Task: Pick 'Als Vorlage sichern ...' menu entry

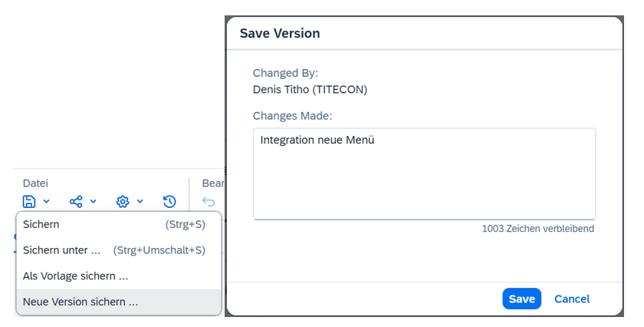Action: coord(75,276)
